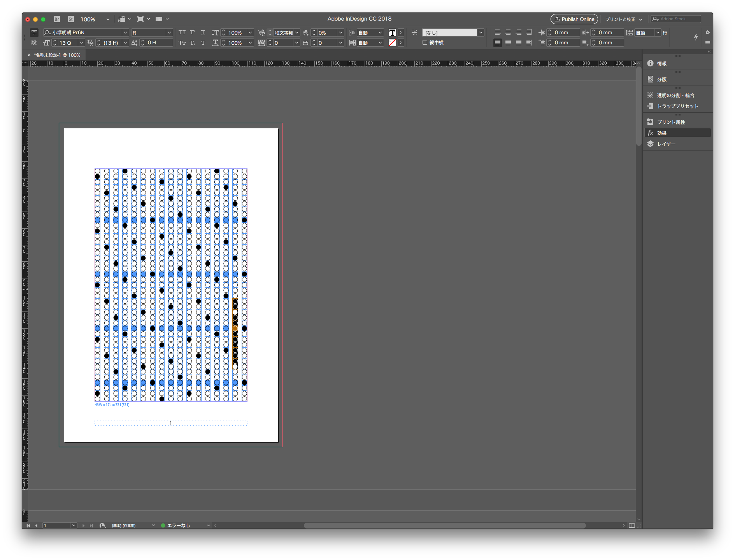Click the Quick Apply lightning bolt icon
Screen dimensions: 735x560
696,37
